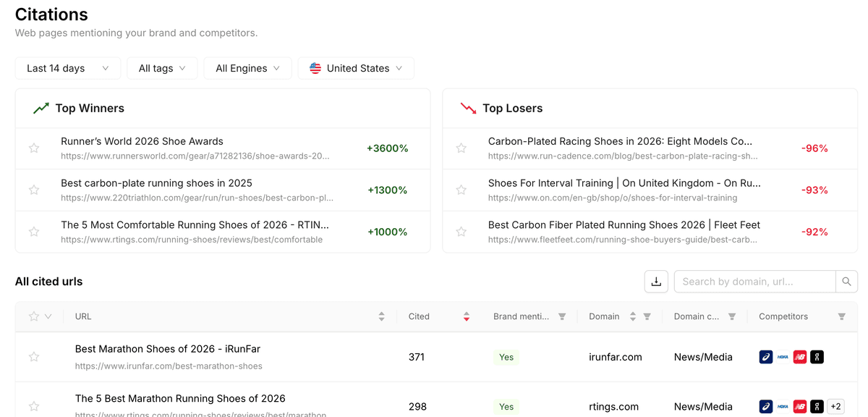Screen dimensions: 868x417
Task: Sort by the URL column arrows
Action: [x=381, y=316]
